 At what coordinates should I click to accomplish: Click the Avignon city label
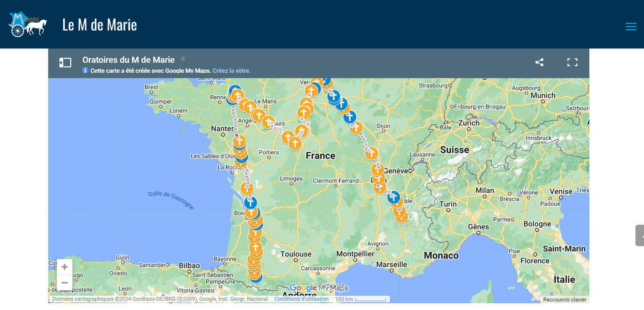click(378, 244)
